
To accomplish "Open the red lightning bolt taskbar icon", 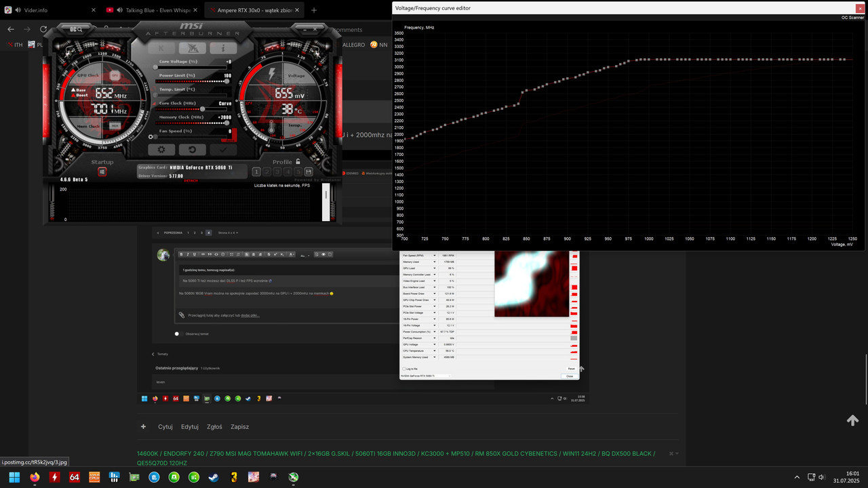I will click(x=54, y=477).
